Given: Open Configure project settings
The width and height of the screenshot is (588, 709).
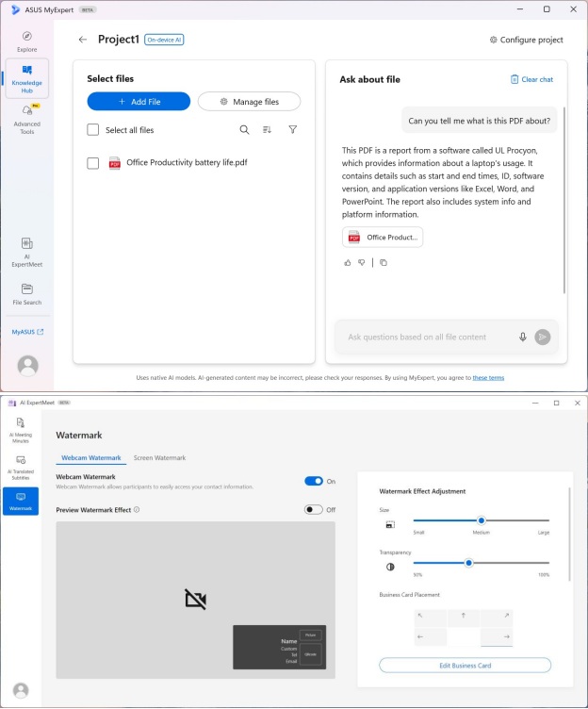Looking at the screenshot, I should point(527,40).
